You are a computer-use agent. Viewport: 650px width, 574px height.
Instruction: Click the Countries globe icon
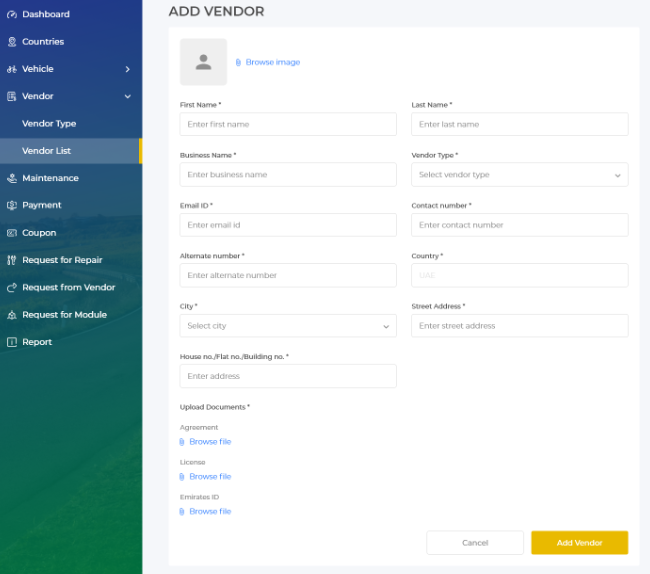click(x=12, y=42)
